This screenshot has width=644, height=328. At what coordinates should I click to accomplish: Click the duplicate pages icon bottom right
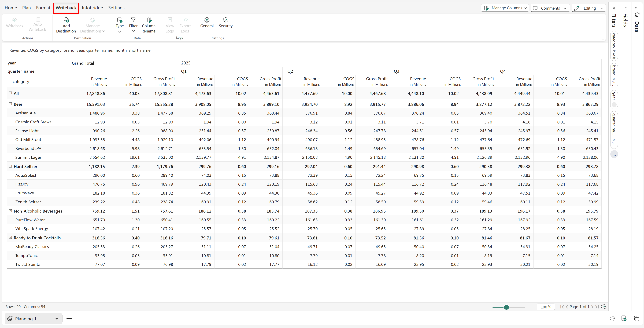click(636, 319)
